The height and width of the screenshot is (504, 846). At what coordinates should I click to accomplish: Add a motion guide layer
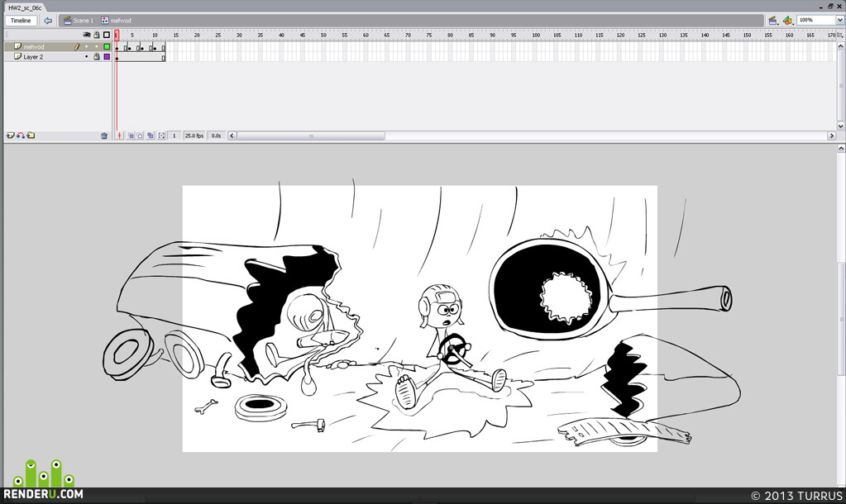21,136
